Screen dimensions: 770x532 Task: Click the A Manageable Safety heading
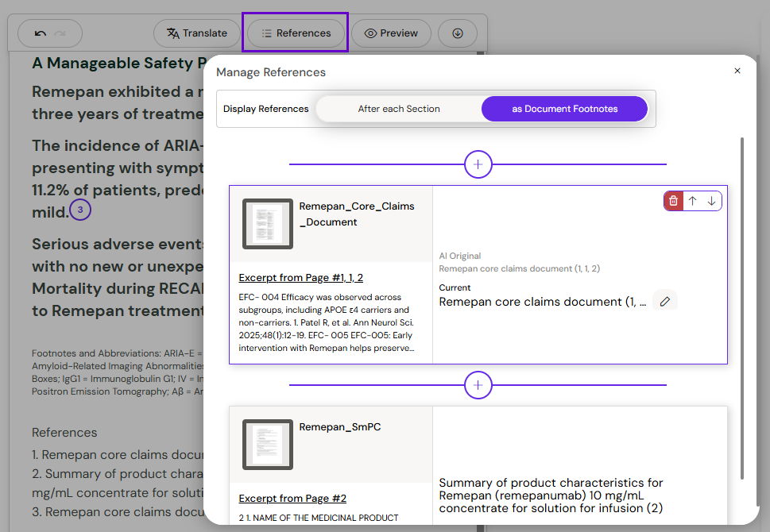[119, 64]
